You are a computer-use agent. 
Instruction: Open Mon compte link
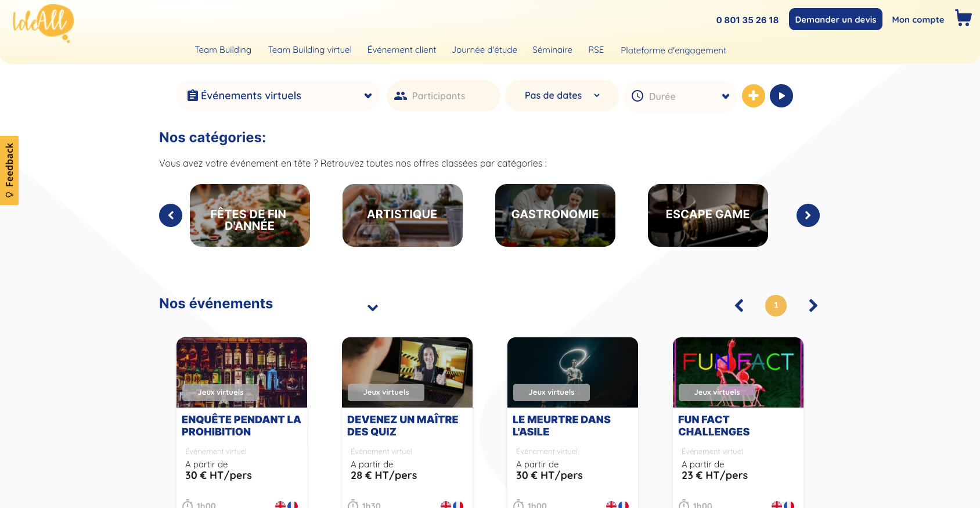point(917,20)
